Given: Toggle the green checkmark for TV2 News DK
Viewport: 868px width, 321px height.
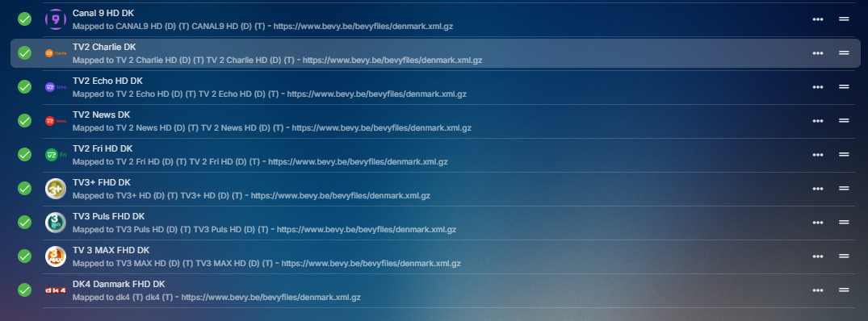Looking at the screenshot, I should tap(24, 120).
